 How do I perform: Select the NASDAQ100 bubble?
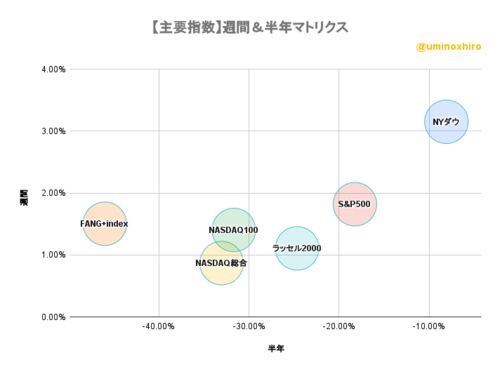point(234,230)
